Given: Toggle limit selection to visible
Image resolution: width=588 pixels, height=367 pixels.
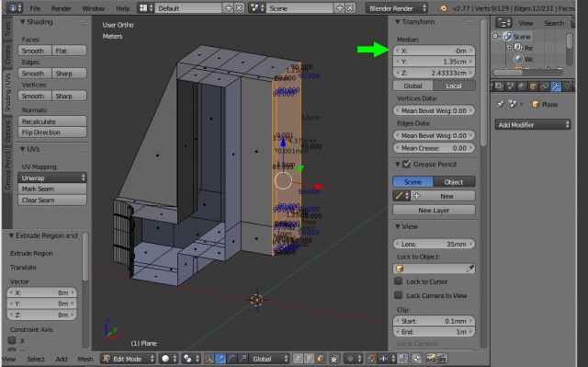Looking at the screenshot, I should click(x=334, y=359).
